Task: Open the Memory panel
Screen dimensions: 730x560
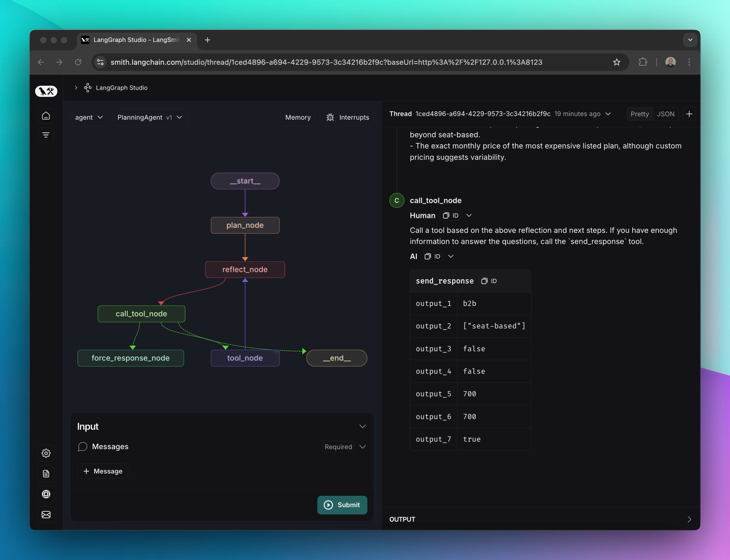Action: [298, 117]
